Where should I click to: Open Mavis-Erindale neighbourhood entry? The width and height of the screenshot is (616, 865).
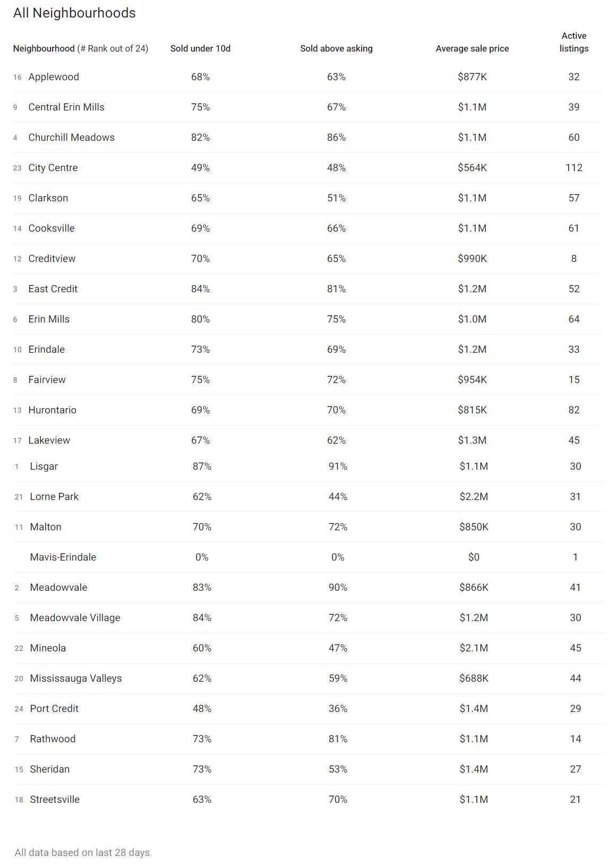63,557
